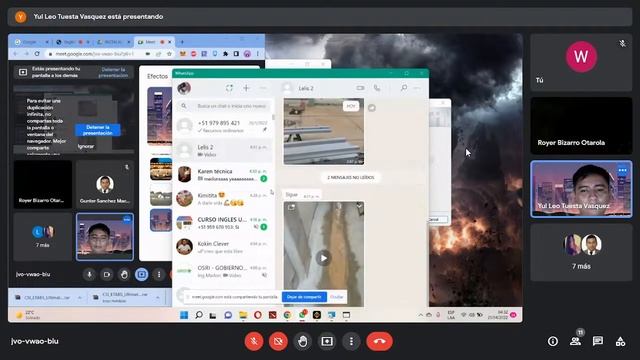Image resolution: width=640 pixels, height=360 pixels.
Task: Click WhatsApp chat search field
Action: 224,106
